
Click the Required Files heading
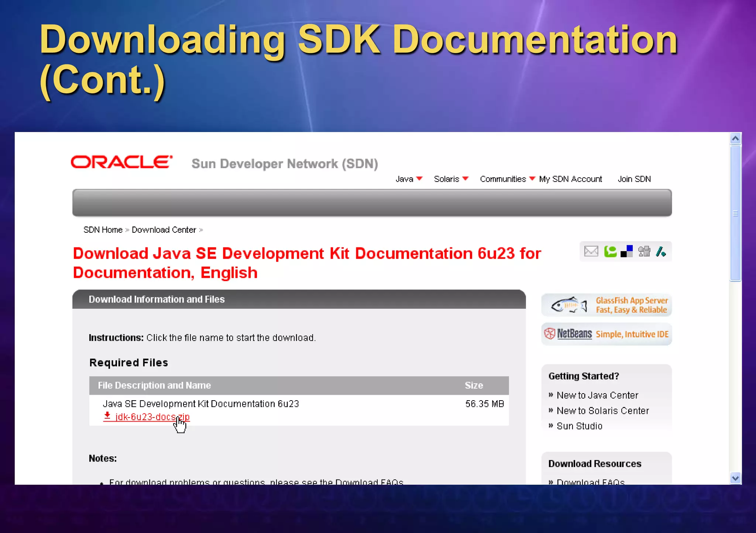[x=128, y=363]
